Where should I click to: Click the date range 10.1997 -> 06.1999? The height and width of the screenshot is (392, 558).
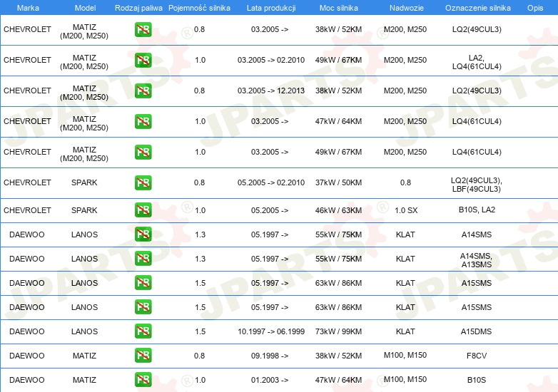(270, 331)
